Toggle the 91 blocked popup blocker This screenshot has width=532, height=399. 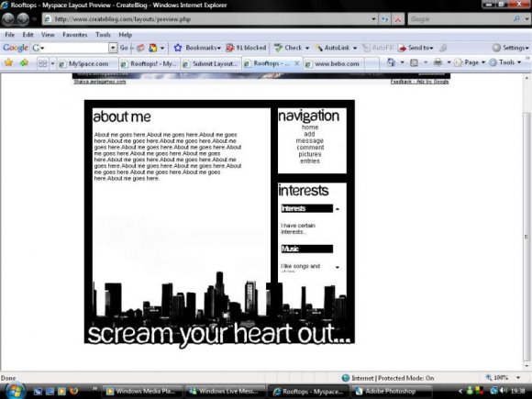246,48
